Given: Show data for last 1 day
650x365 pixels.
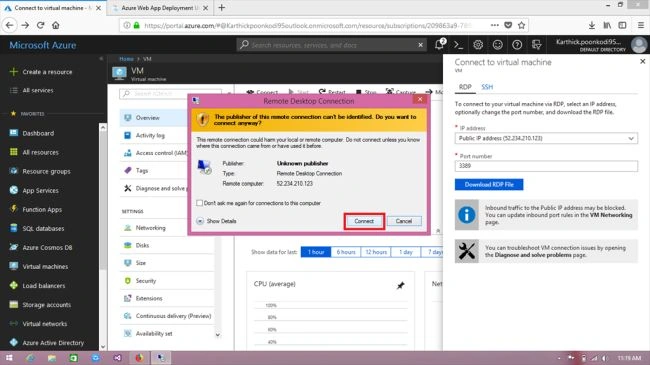Looking at the screenshot, I should tap(406, 252).
